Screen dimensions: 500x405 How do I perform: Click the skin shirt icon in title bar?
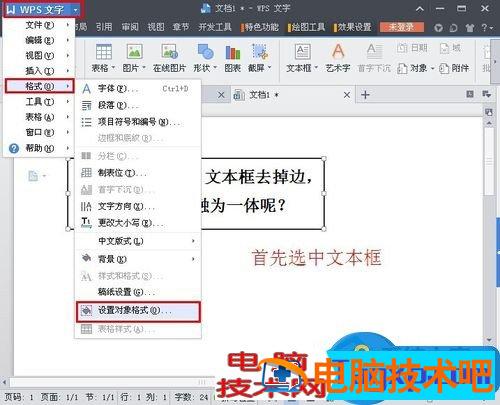pos(470,28)
